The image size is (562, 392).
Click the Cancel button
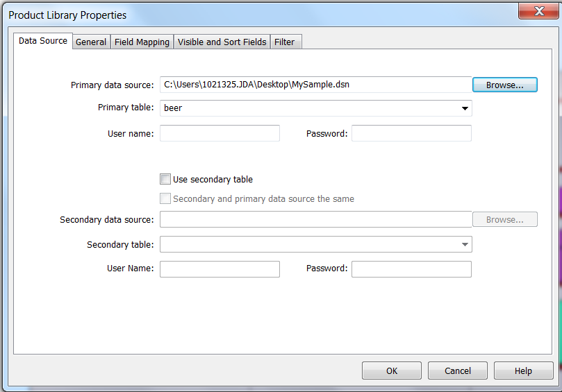pos(458,370)
